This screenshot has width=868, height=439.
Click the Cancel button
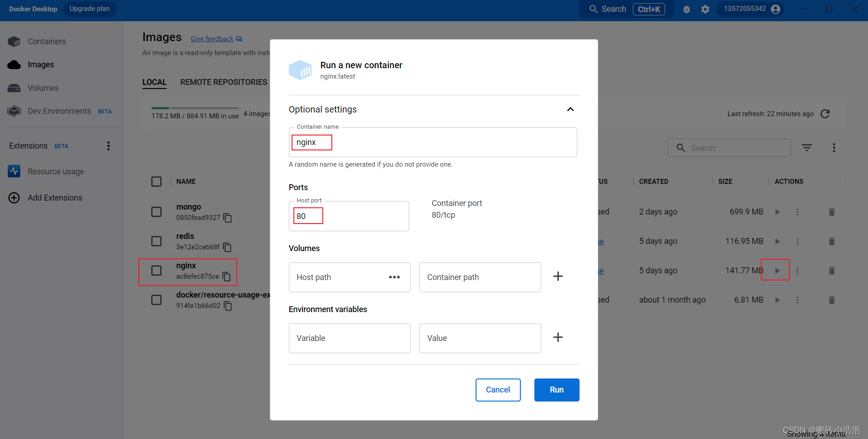tap(498, 390)
